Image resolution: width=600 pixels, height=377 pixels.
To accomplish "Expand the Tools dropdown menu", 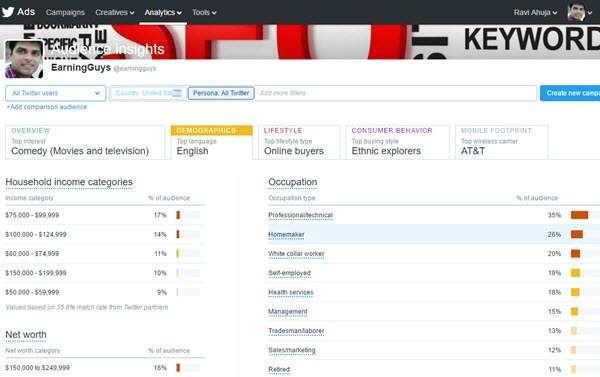I will pyautogui.click(x=204, y=12).
